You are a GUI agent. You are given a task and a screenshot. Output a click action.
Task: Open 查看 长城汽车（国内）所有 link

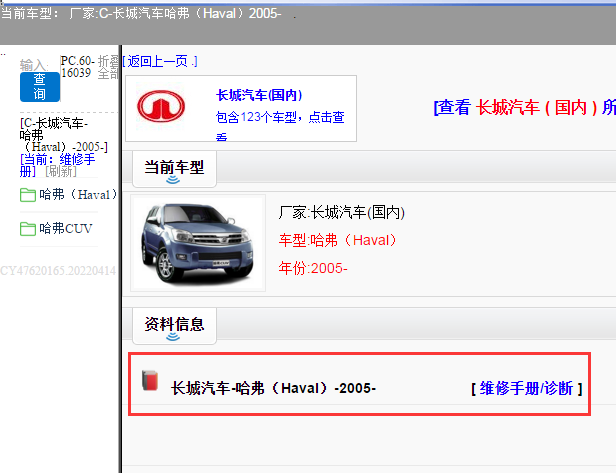(x=524, y=107)
